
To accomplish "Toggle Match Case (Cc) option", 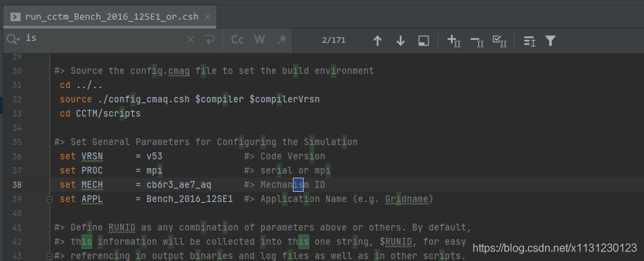I will (237, 39).
